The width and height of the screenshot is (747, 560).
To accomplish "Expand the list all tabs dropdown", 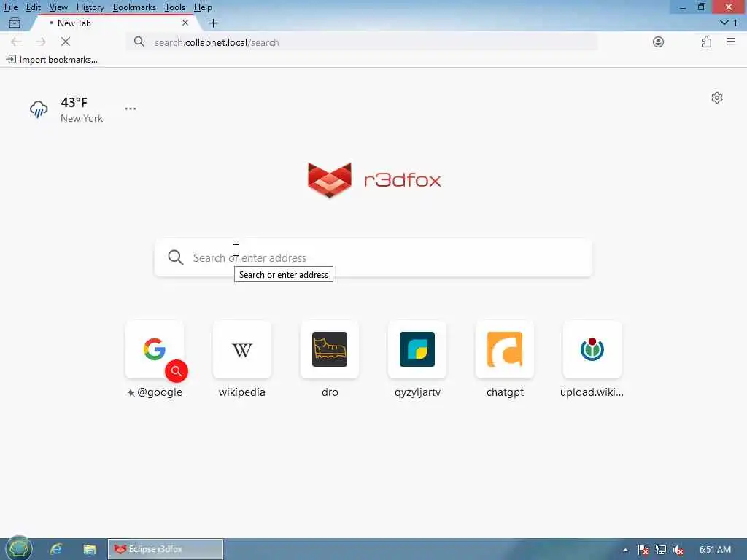I will 729,23.
